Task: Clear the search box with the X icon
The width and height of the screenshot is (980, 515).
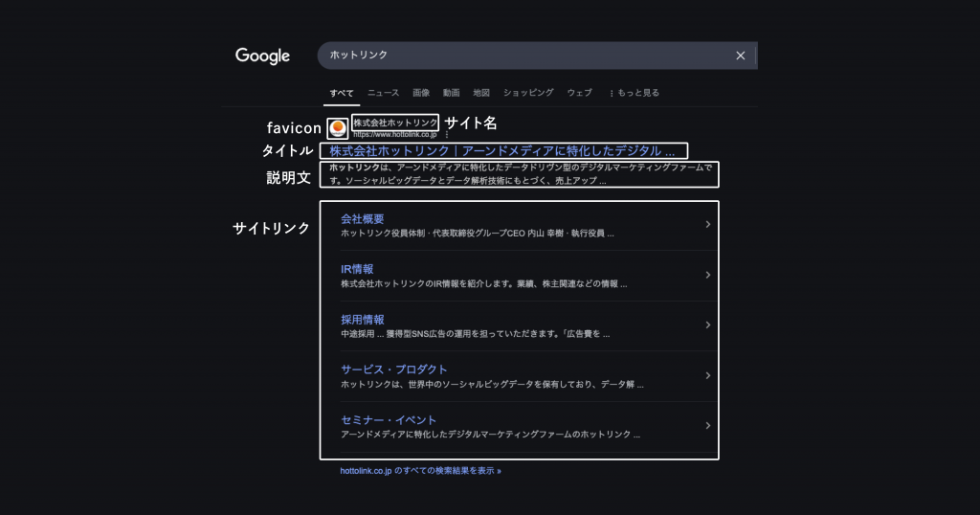Action: pyautogui.click(x=740, y=56)
